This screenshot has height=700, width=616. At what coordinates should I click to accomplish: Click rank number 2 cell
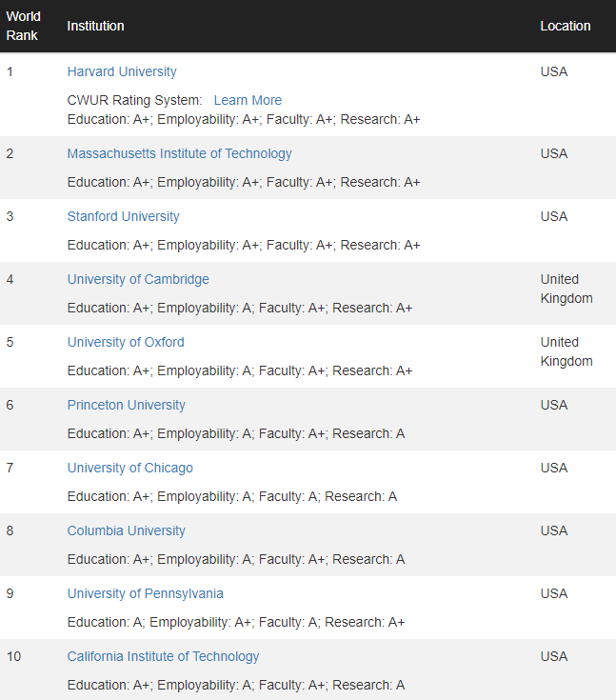coord(10,153)
